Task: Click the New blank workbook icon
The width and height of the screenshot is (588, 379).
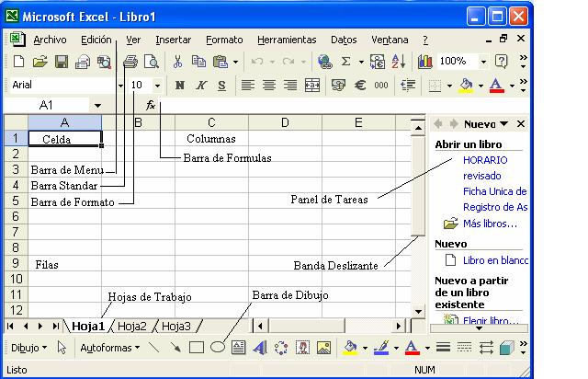Action: tap(18, 62)
